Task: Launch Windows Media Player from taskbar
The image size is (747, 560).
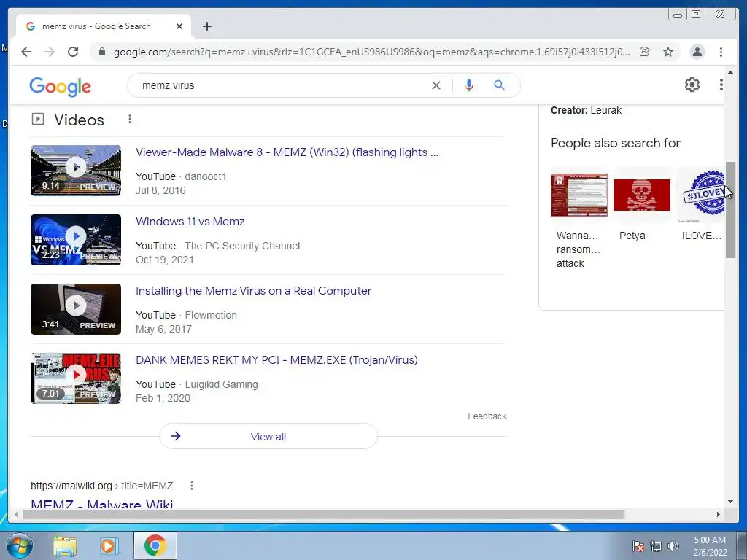Action: tap(108, 545)
